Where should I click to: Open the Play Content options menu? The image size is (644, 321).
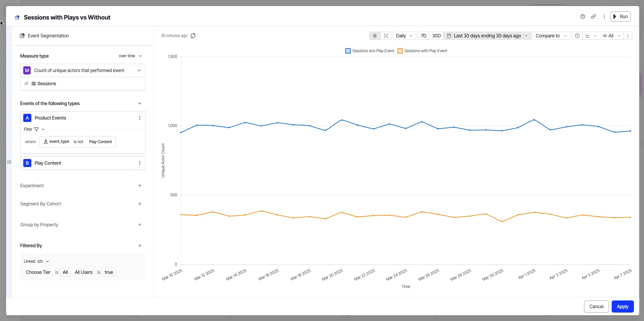[140, 163]
